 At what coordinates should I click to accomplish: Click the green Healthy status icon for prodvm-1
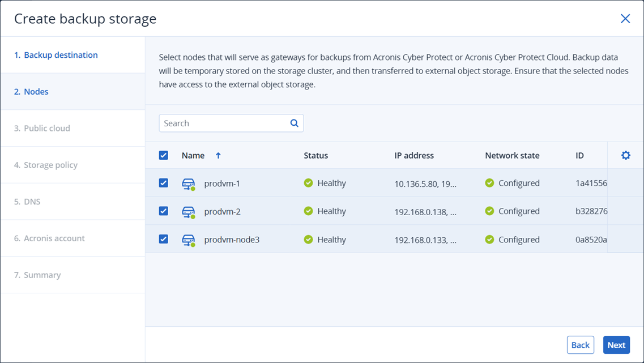(x=309, y=182)
